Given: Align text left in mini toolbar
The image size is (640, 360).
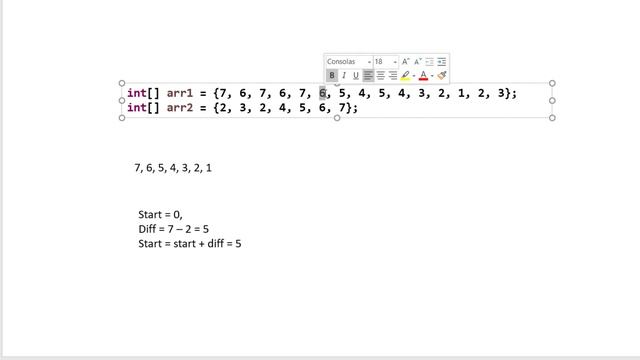Looking at the screenshot, I should (368, 76).
